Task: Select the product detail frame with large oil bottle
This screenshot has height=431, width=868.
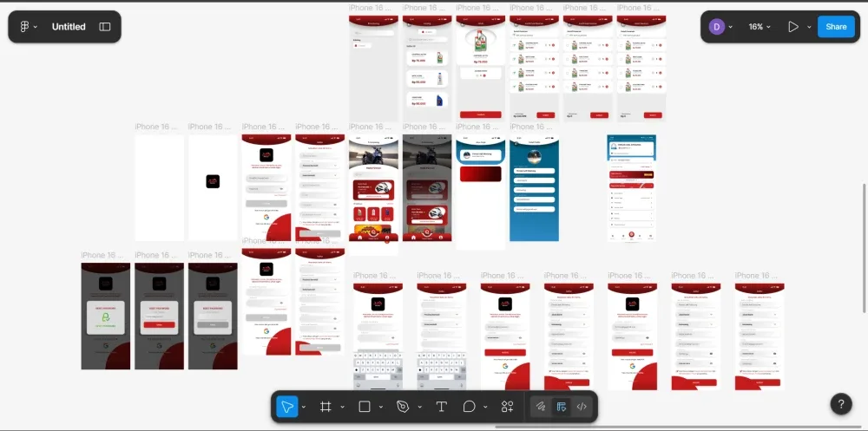Action: click(481, 68)
